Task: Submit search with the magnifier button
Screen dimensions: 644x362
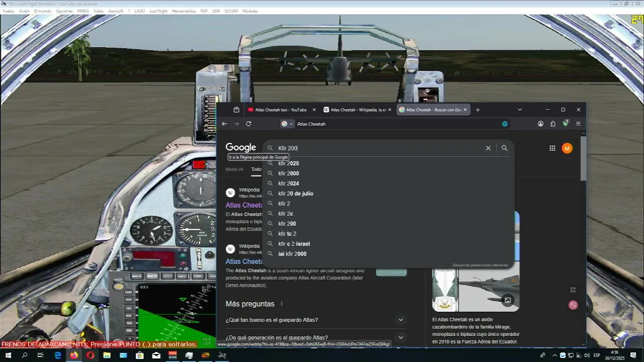Action: coord(505,148)
